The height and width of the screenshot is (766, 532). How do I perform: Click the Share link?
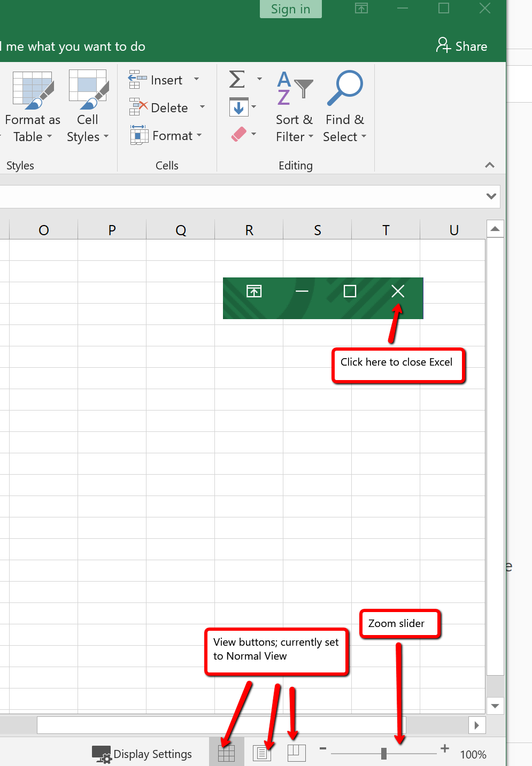coord(462,46)
